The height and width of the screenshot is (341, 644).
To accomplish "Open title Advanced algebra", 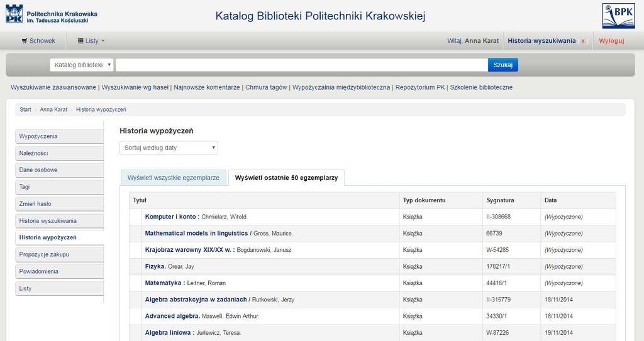I will click(x=172, y=316).
